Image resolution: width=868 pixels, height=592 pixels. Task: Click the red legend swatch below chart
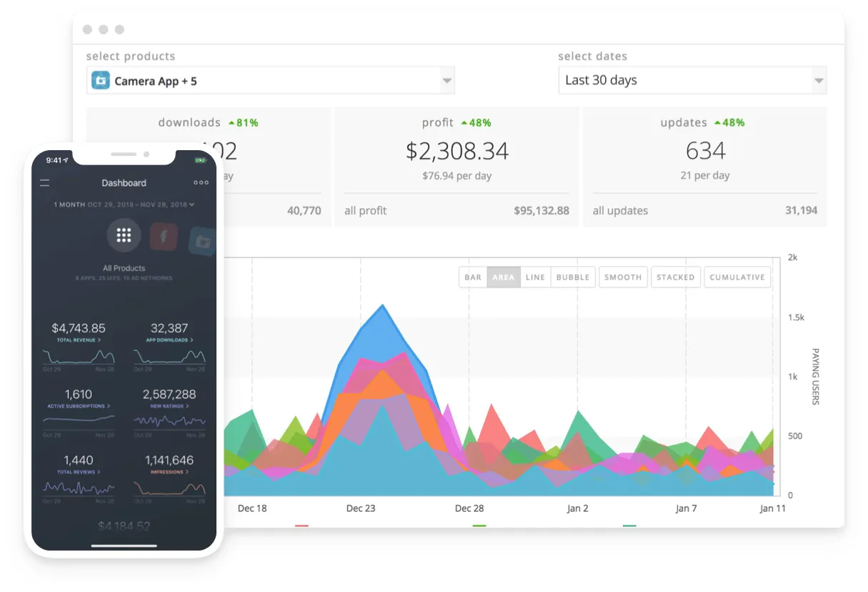click(x=301, y=526)
